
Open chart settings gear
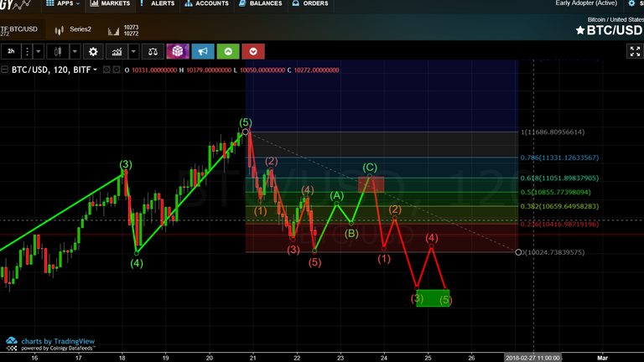(93, 51)
